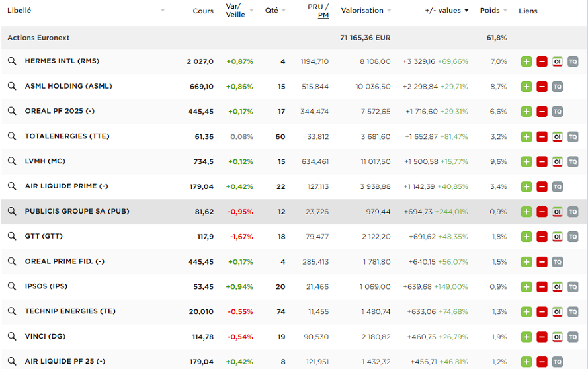Click the green plus for TECHNIP ENERGIES

526,312
